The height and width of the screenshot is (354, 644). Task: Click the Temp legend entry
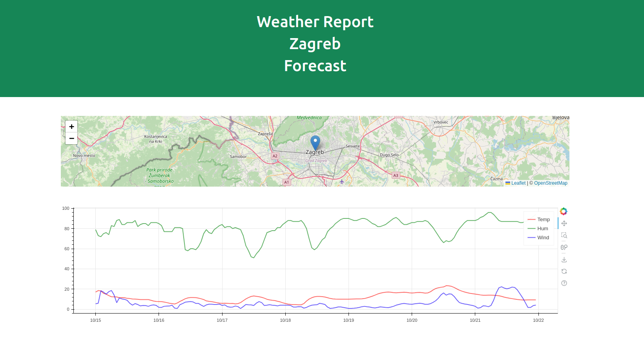(x=539, y=220)
